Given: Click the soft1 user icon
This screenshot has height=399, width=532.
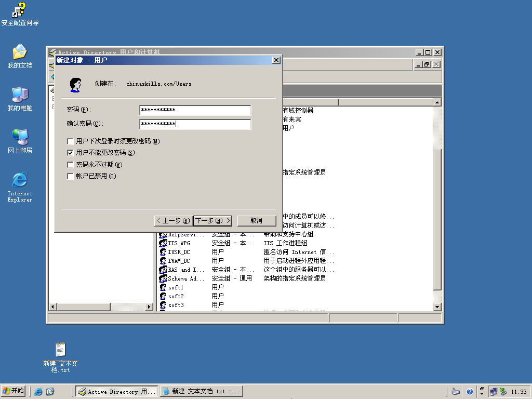Looking at the screenshot, I should point(163,287).
